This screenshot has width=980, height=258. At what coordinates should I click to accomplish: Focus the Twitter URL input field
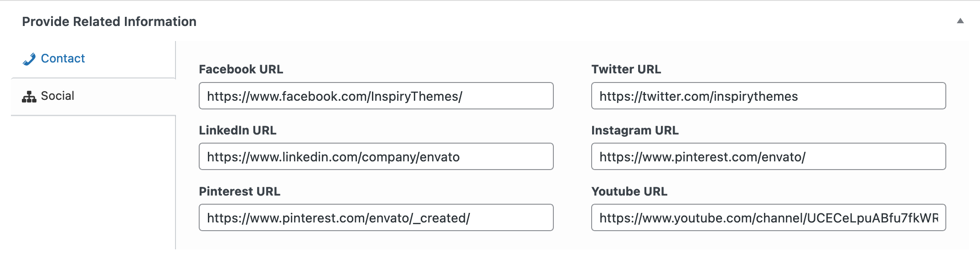[x=769, y=96]
